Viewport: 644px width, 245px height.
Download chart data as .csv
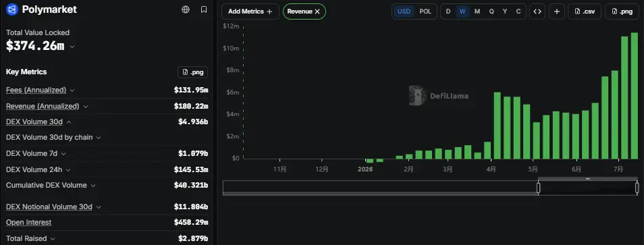click(585, 11)
